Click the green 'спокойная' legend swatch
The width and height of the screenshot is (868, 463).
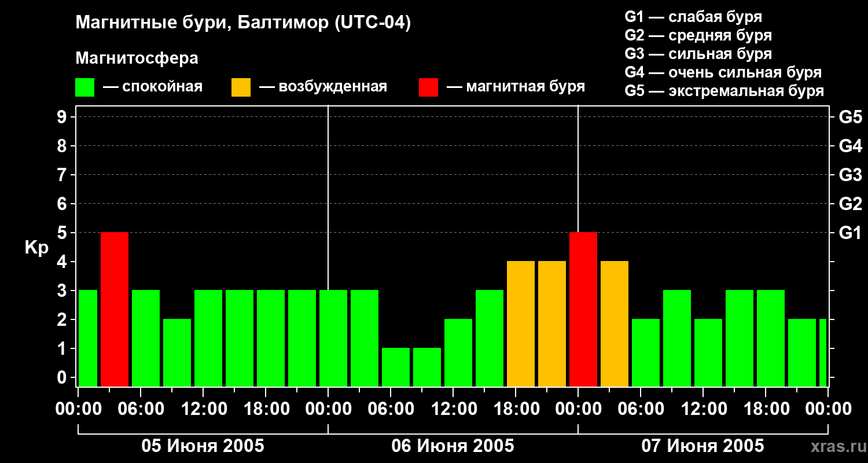pos(85,87)
